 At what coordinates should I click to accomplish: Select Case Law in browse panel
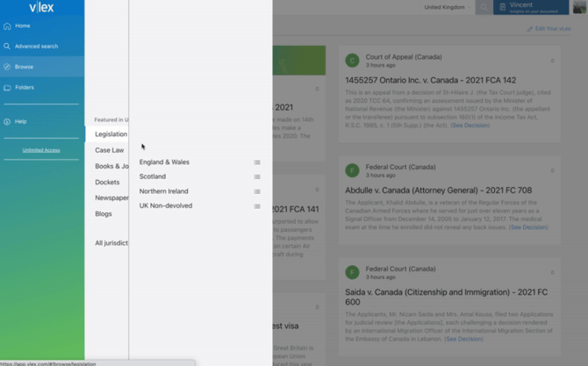(x=109, y=150)
